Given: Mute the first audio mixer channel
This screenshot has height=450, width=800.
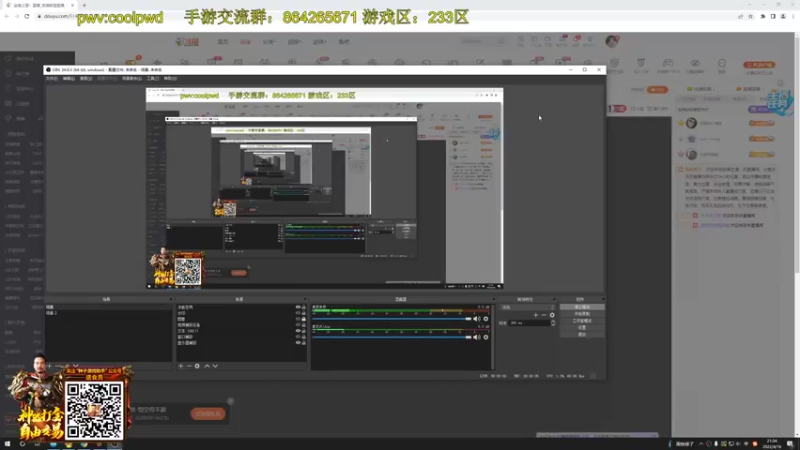Looking at the screenshot, I should pyautogui.click(x=477, y=319).
